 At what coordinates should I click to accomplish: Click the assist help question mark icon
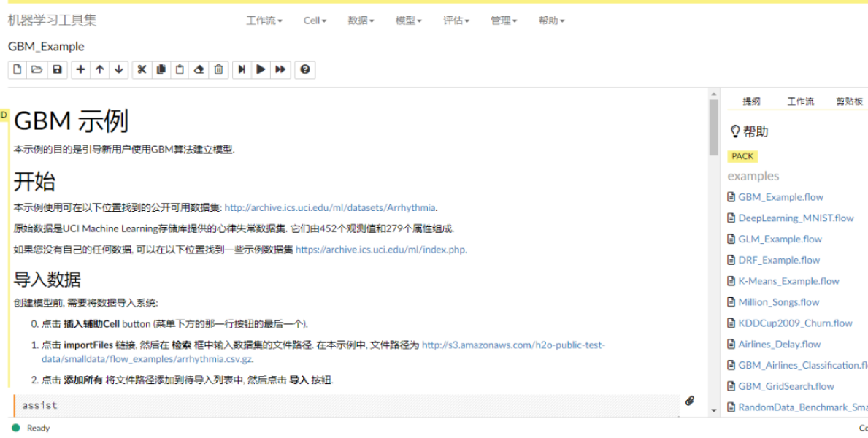[x=305, y=70]
